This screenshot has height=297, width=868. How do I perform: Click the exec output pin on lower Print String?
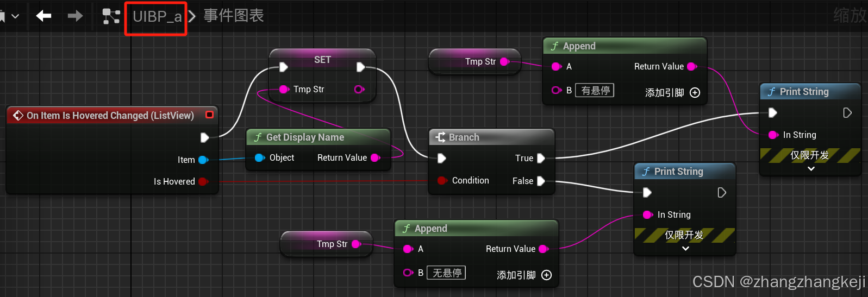[721, 192]
